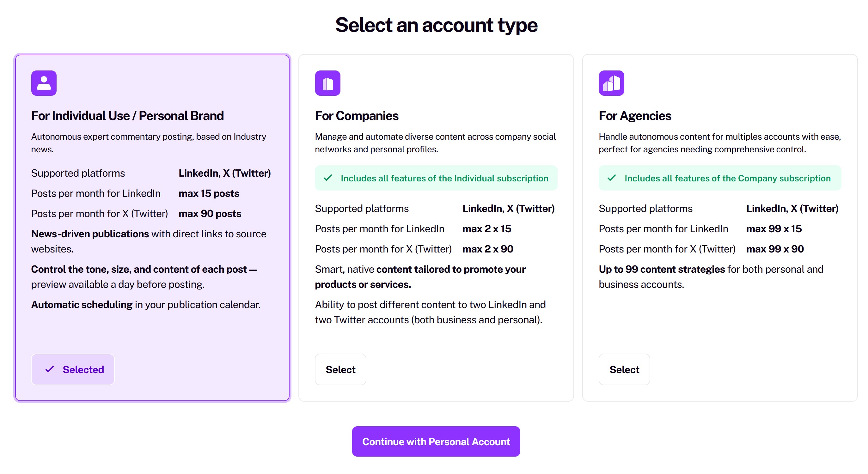Click the multi-building Agencies icon

[611, 83]
